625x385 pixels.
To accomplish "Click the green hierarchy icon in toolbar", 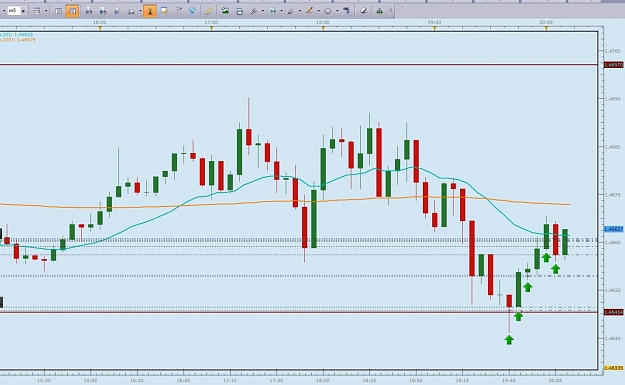I will tap(379, 11).
